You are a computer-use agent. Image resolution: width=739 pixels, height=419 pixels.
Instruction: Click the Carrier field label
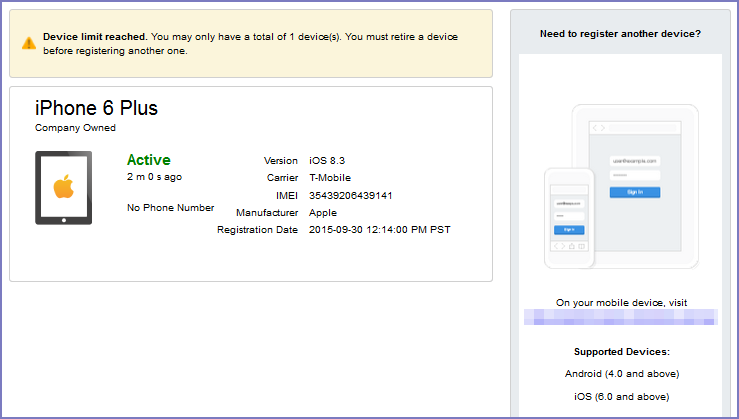coord(282,178)
